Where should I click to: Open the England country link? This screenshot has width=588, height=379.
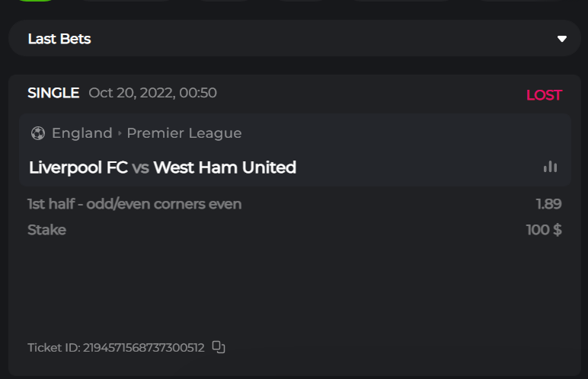point(81,133)
